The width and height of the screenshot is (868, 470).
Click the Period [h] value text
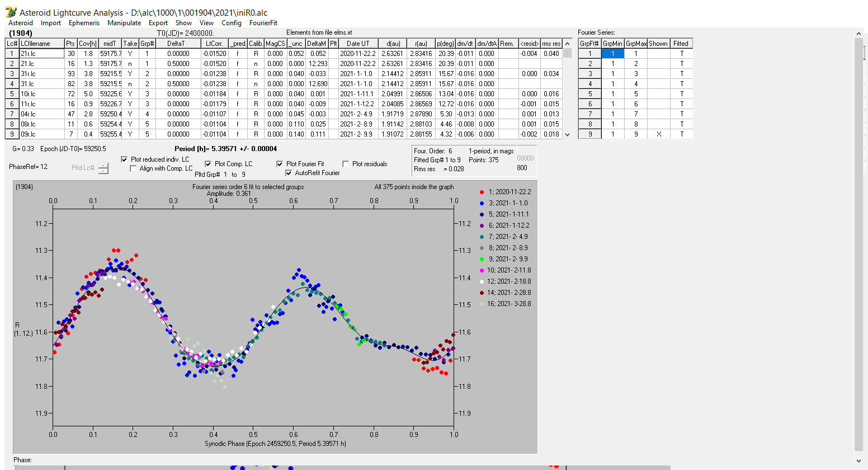point(225,149)
